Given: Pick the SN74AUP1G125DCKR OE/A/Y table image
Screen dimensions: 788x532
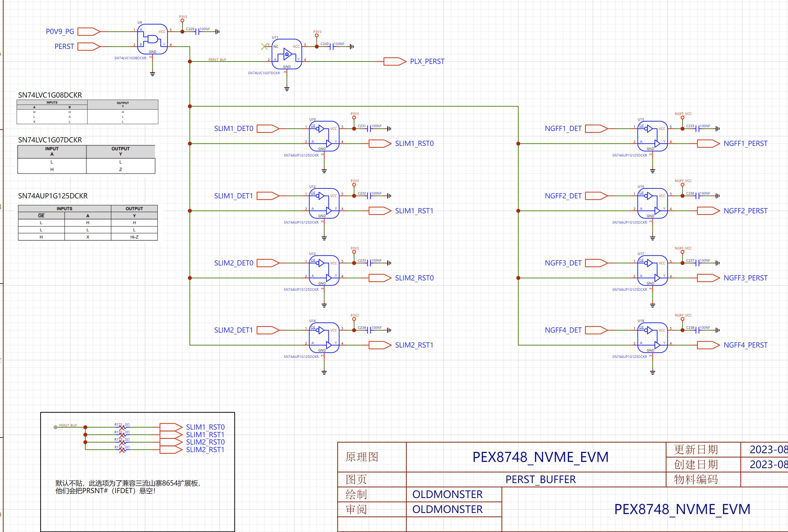Looking at the screenshot, I should pos(88,223).
